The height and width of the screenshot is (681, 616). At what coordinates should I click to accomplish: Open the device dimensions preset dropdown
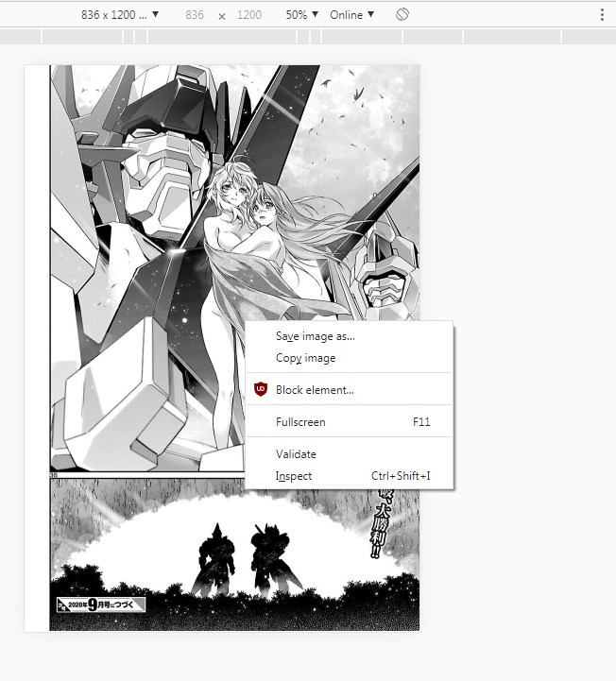pyautogui.click(x=120, y=15)
